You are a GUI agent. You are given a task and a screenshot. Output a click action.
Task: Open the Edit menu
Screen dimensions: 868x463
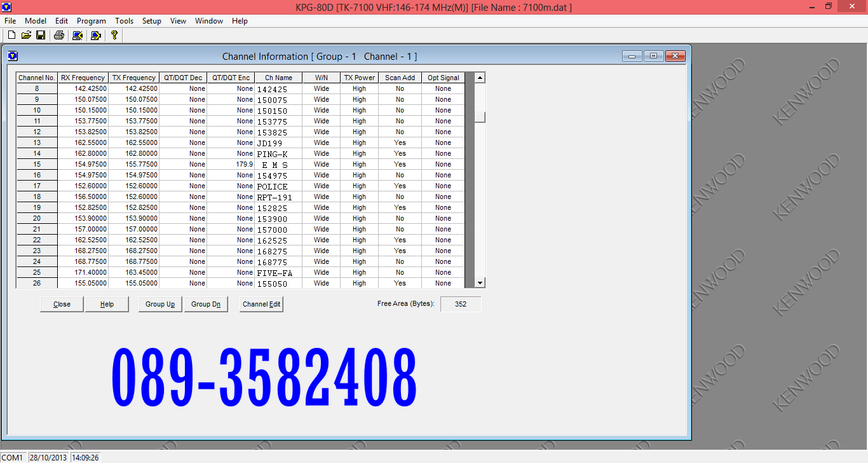click(x=62, y=21)
